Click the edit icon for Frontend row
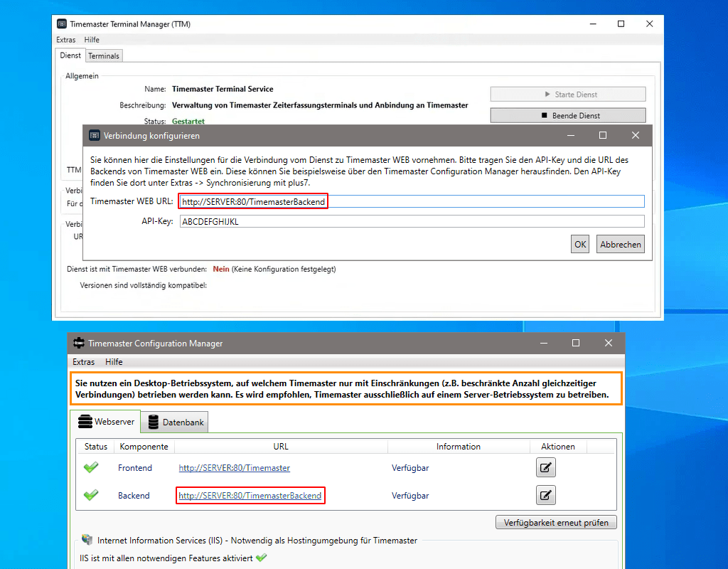This screenshot has width=728, height=569. (545, 467)
